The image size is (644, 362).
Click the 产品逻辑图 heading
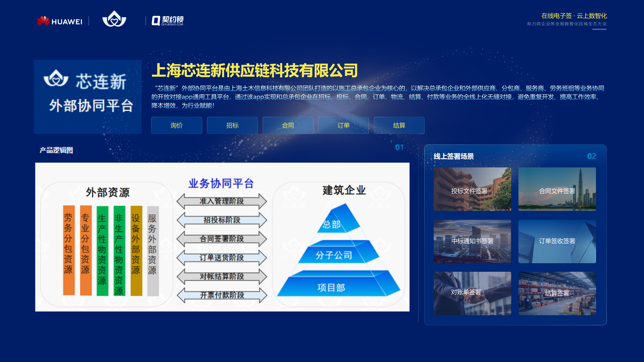[x=56, y=150]
